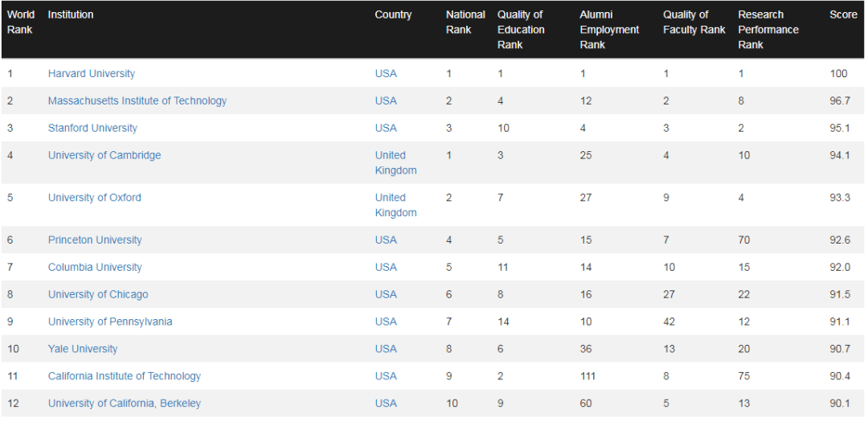Image resolution: width=868 pixels, height=422 pixels.
Task: Open the Harvard University link
Action: coord(92,74)
